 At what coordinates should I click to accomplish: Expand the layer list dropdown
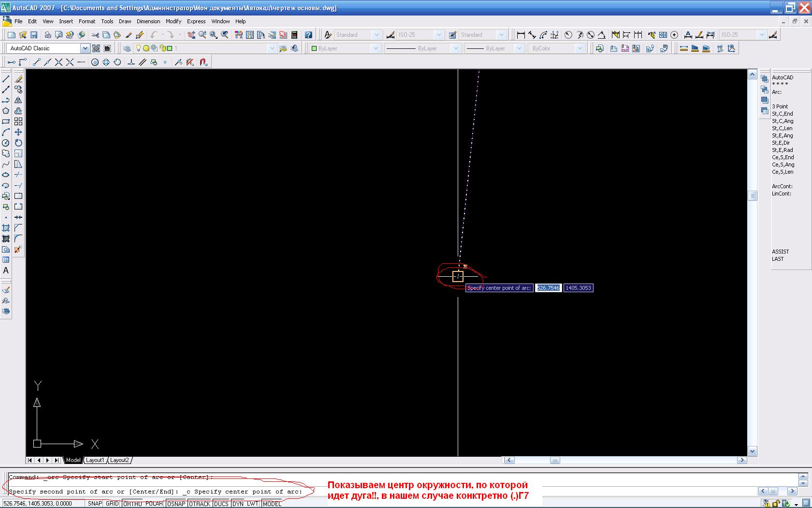click(x=272, y=48)
